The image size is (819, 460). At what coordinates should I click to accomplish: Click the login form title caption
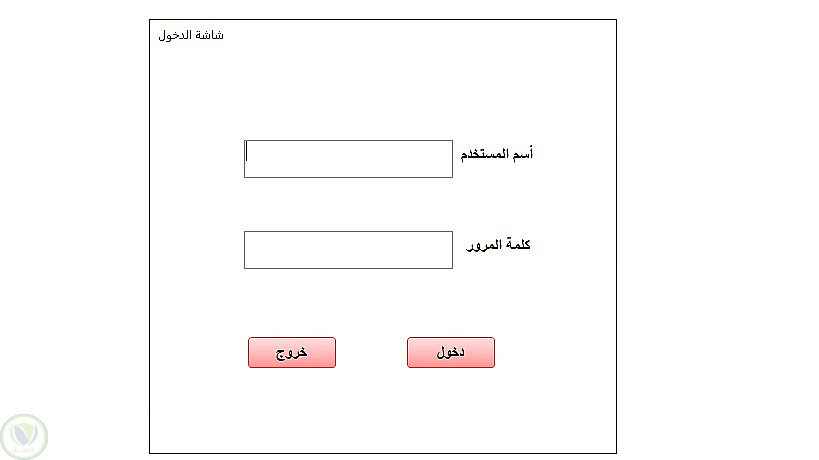click(x=191, y=36)
